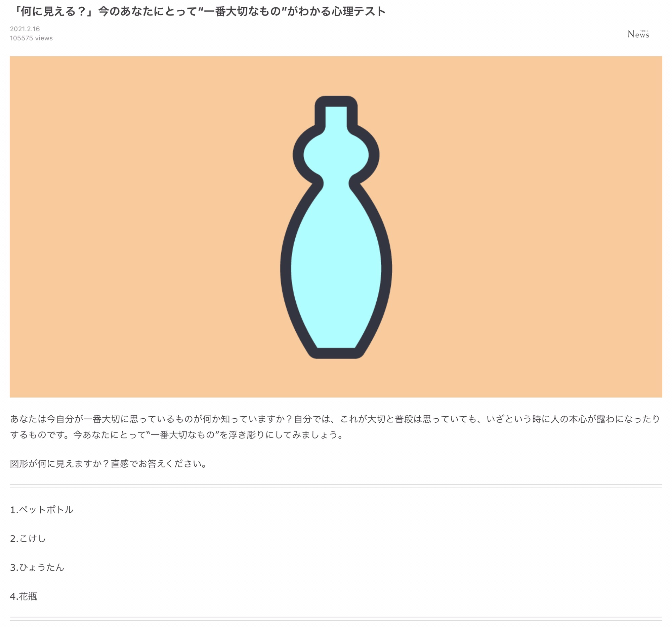Click the publish date 2021.2.16

25,29
